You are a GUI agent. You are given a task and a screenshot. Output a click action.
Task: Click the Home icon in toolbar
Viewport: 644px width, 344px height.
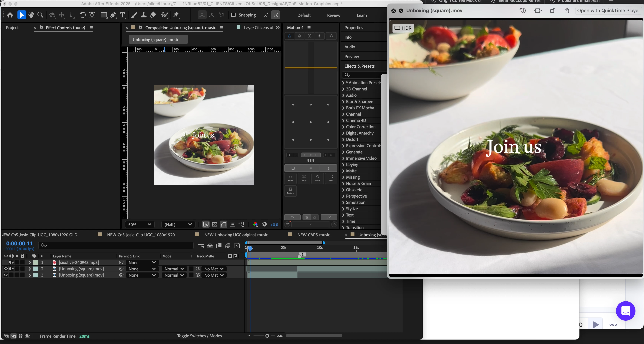click(x=10, y=15)
